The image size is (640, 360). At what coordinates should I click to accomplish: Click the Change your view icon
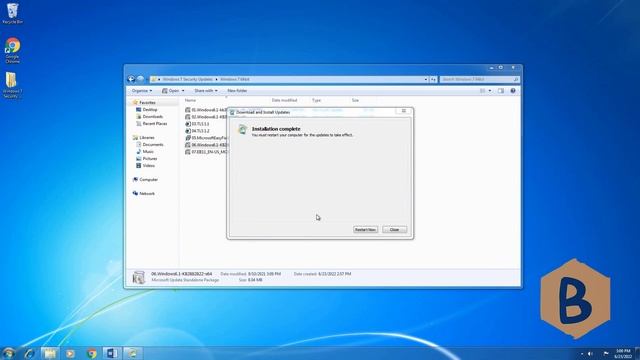[483, 91]
